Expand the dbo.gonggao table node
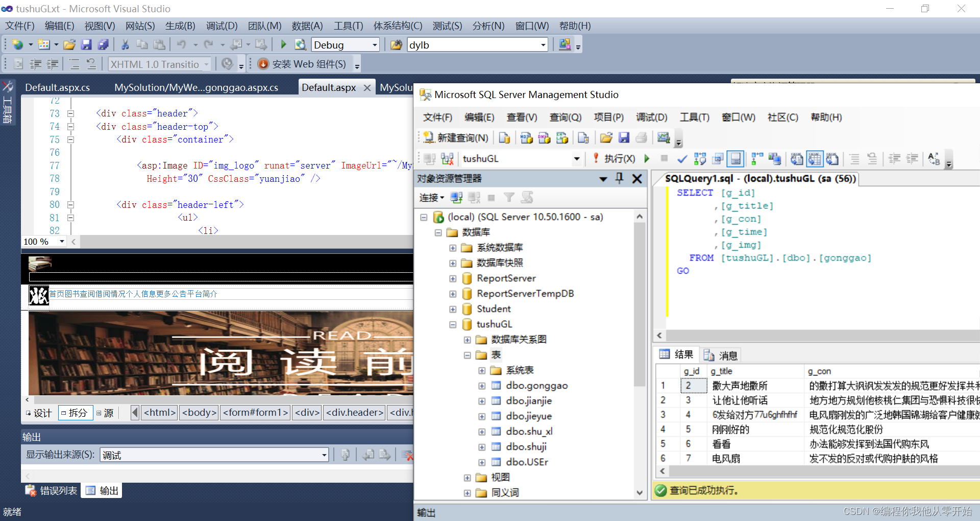 [x=482, y=386]
